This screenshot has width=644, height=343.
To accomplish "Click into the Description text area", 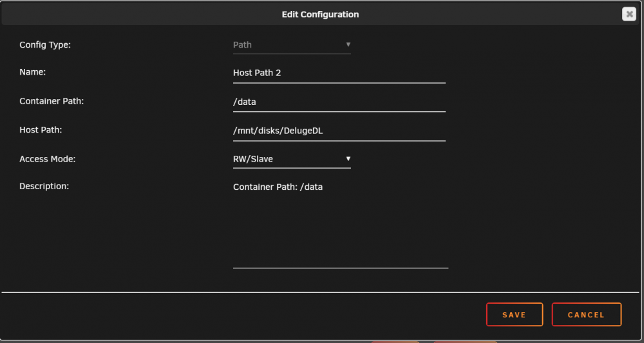I will click(x=341, y=223).
